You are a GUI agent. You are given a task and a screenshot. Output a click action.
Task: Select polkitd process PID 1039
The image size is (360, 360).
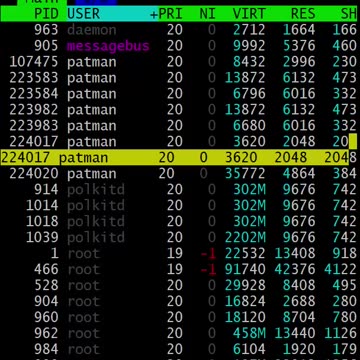(x=180, y=238)
